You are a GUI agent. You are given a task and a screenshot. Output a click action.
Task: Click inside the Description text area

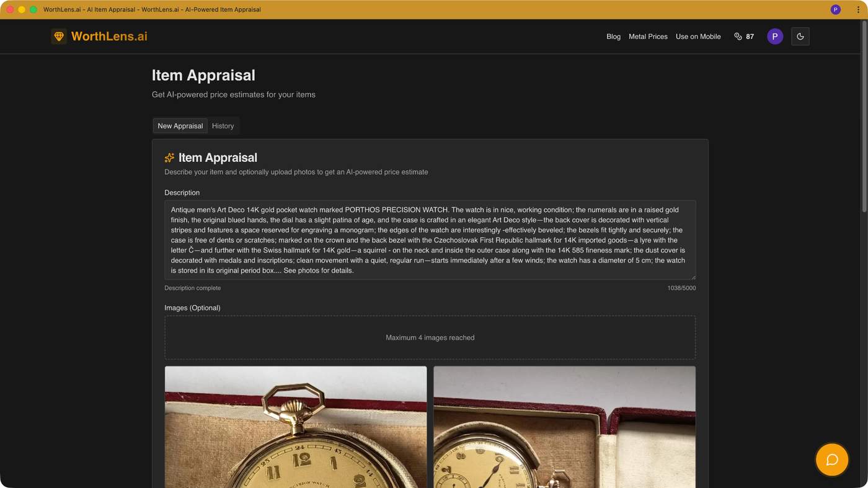click(x=430, y=240)
